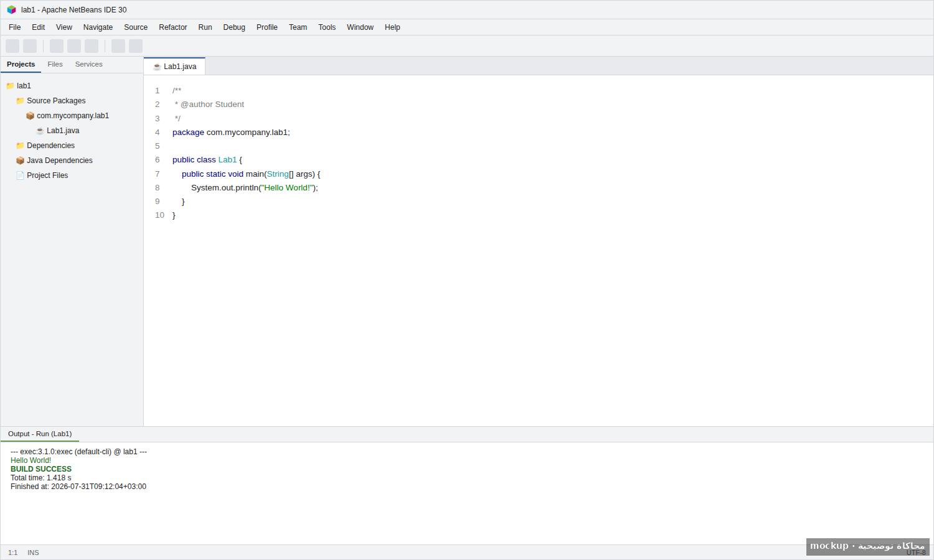
Task: Open the Navigate menu
Action: pyautogui.click(x=98, y=27)
